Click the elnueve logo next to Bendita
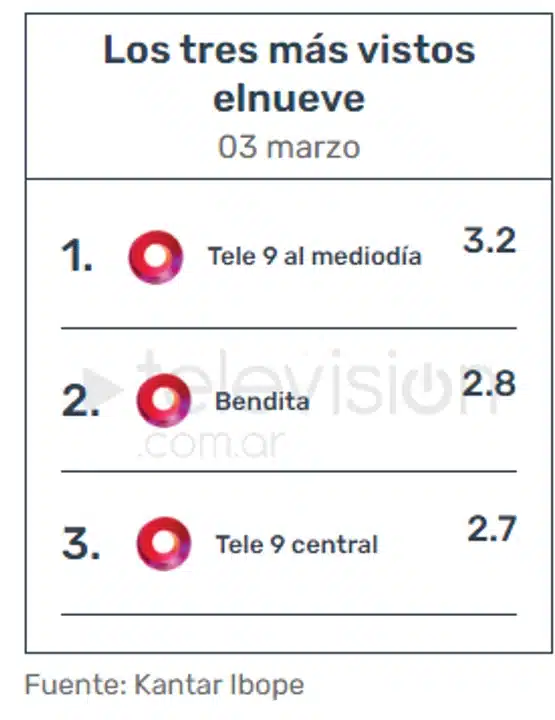Screen dimensions: 555x720 tap(163, 400)
